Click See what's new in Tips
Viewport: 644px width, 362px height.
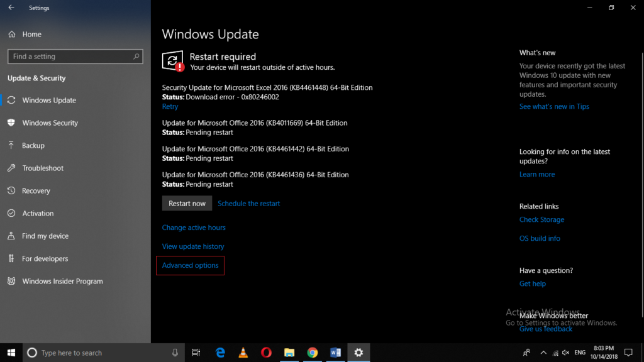coord(554,106)
